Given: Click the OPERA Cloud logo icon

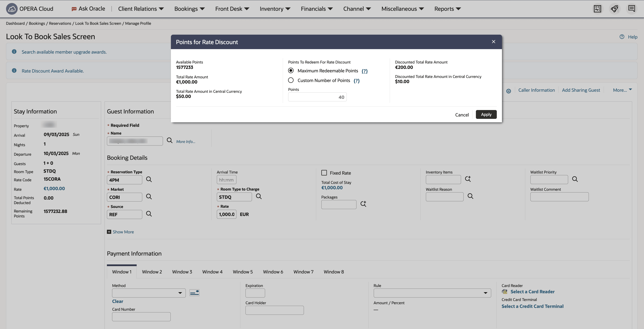Looking at the screenshot, I should pos(11,9).
